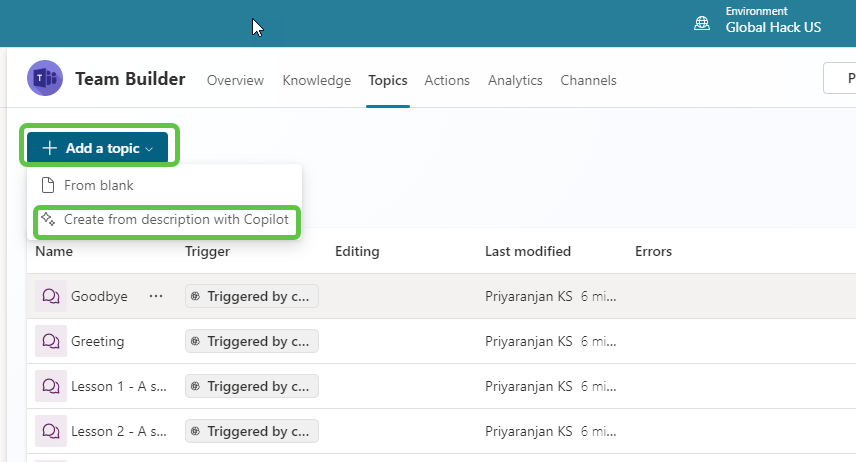Go to the Actions tab
856x462 pixels.
447,80
